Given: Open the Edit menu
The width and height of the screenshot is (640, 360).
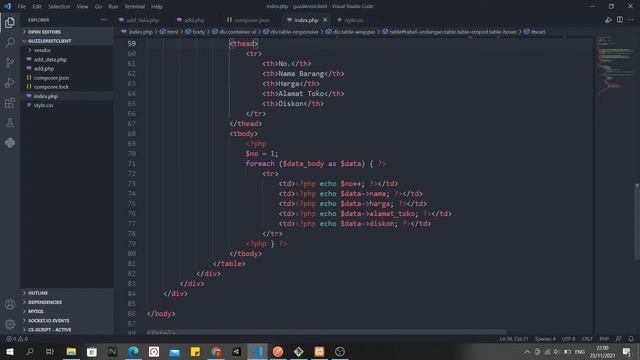Looking at the screenshot, I should tap(37, 7).
